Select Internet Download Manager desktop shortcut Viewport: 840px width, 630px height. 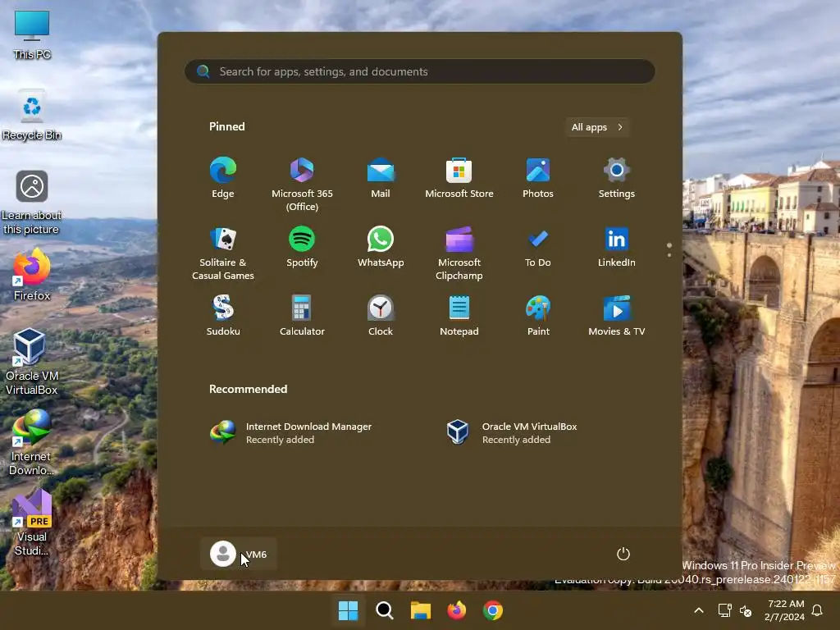(32, 442)
